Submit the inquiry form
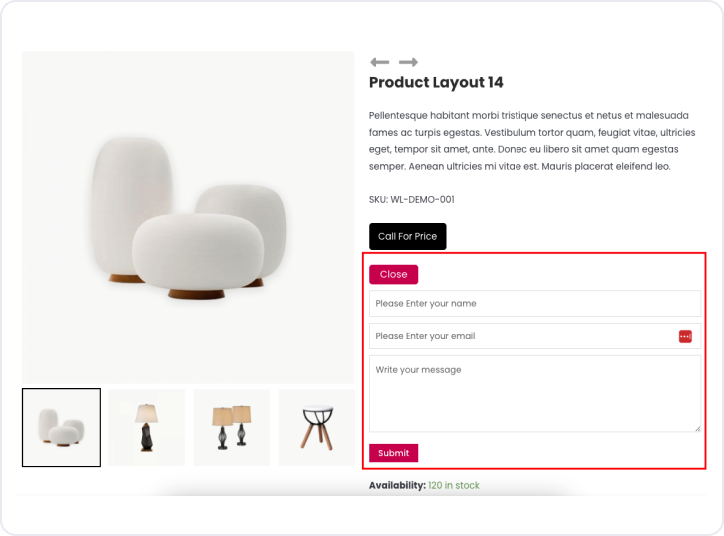The height and width of the screenshot is (536, 724). pos(393,453)
